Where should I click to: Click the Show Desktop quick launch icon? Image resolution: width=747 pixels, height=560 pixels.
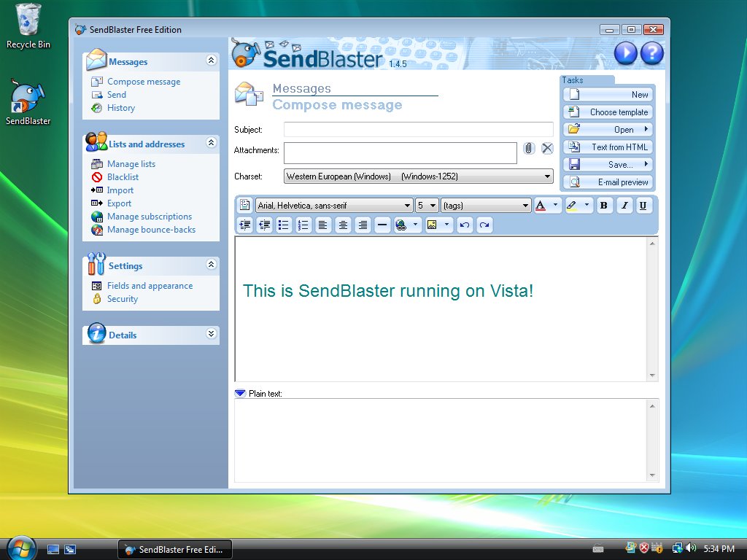(x=53, y=550)
